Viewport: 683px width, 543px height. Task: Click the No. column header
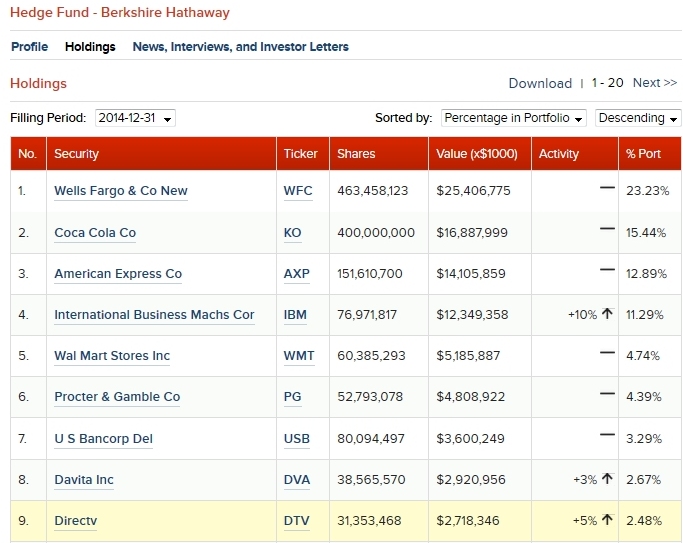pyautogui.click(x=28, y=153)
